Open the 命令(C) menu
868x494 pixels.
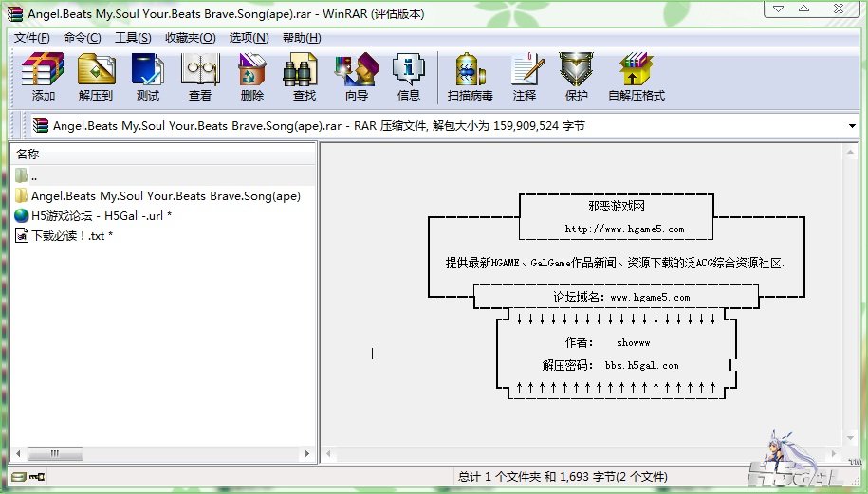[82, 38]
